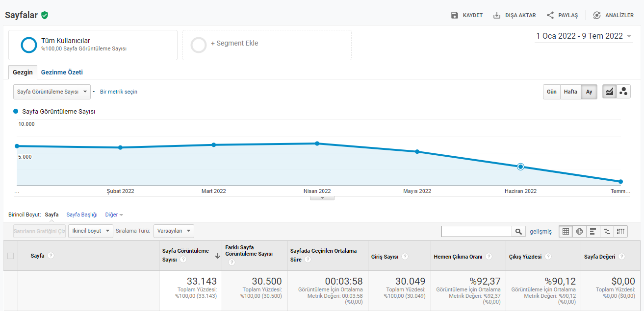Set the graph interval to Hafta
Viewport: 644px width, 311px height.
(570, 92)
